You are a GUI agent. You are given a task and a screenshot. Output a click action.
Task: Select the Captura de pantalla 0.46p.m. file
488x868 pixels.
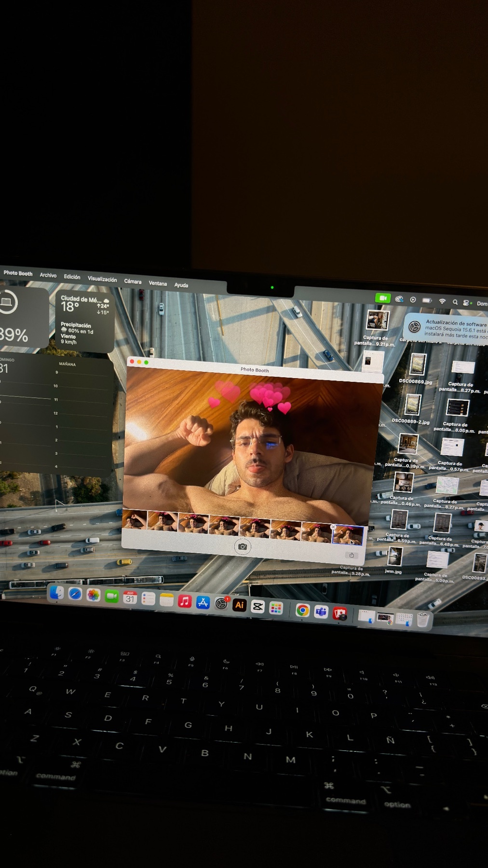click(x=403, y=482)
